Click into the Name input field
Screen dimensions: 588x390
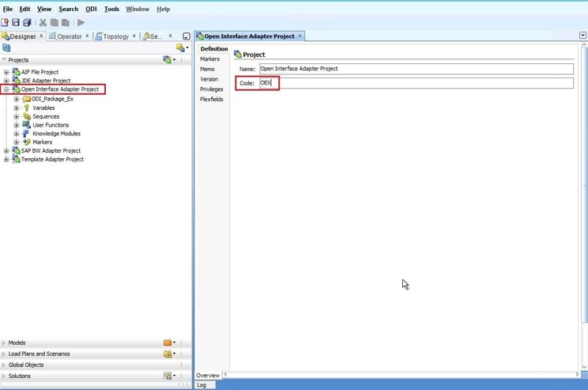[416, 69]
